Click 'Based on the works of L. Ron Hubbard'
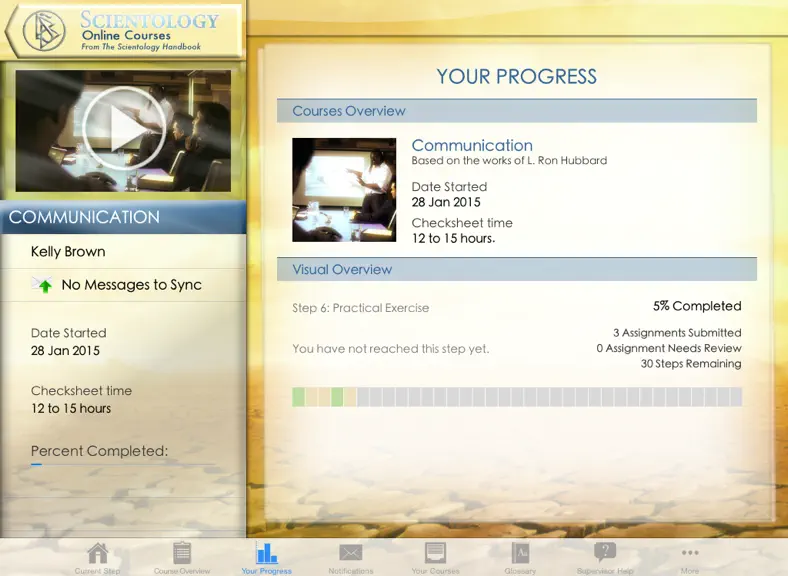This screenshot has width=788, height=576. click(x=509, y=160)
